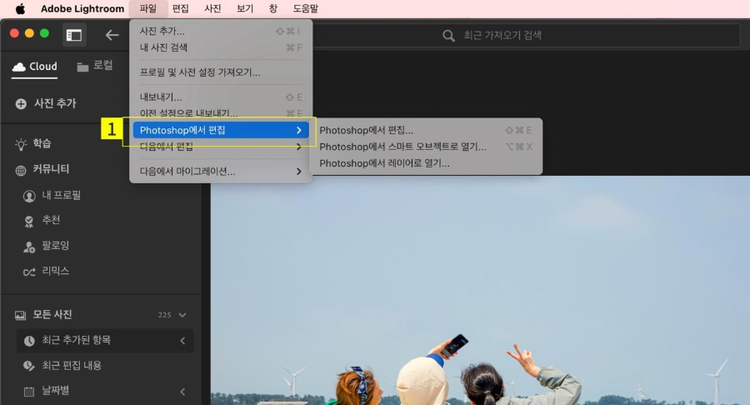Image resolution: width=750 pixels, height=405 pixels.
Task: Open 학습 lightbulb icon
Action: coord(21,144)
